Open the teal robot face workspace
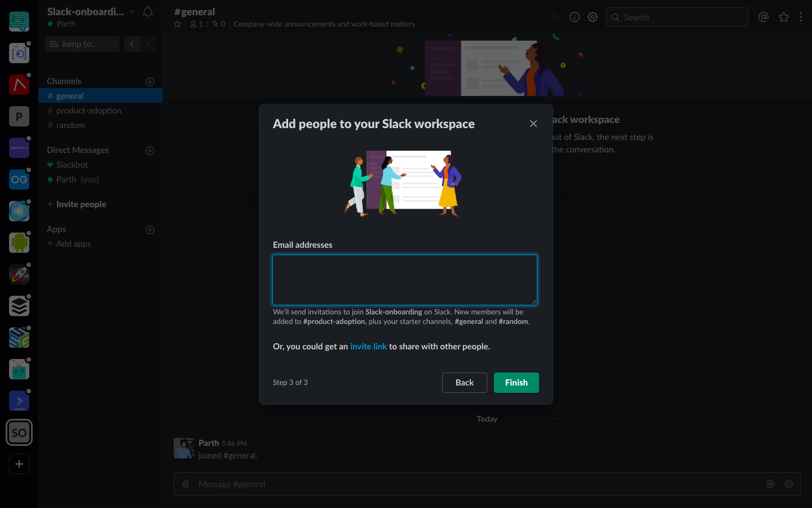Viewport: 812px width, 508px height. 19,369
